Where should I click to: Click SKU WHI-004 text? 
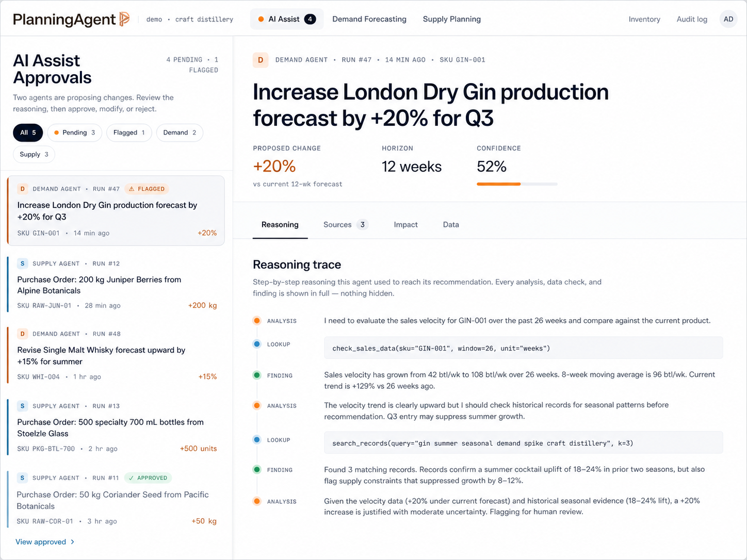pyautogui.click(x=39, y=376)
